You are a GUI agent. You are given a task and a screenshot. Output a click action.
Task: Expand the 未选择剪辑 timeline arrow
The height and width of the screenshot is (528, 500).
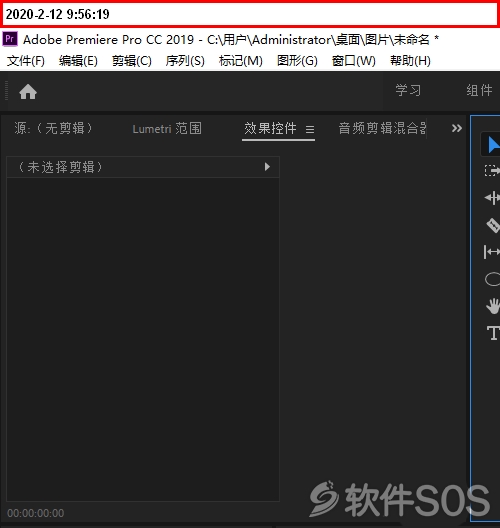pyautogui.click(x=267, y=167)
